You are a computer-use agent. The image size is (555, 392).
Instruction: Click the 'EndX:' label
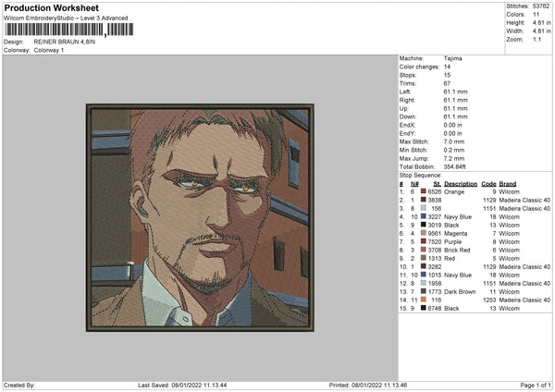click(x=407, y=125)
